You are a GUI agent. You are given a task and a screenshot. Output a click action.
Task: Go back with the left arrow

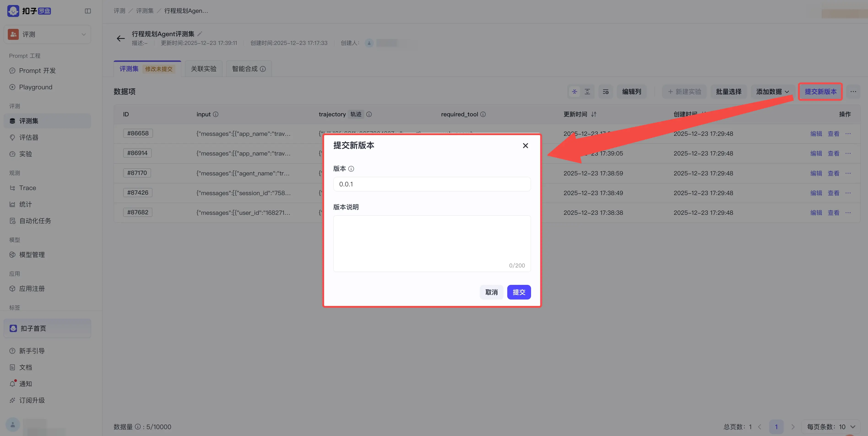121,38
